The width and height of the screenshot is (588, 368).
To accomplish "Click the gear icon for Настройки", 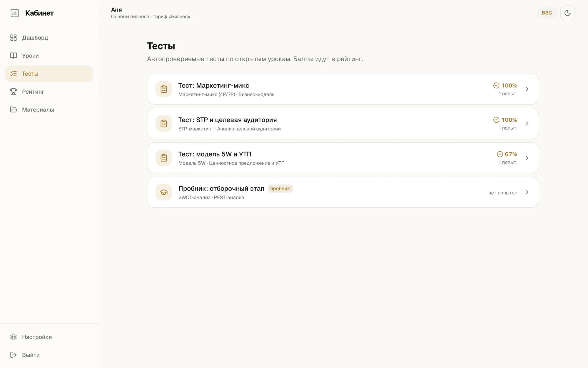I will pyautogui.click(x=14, y=337).
